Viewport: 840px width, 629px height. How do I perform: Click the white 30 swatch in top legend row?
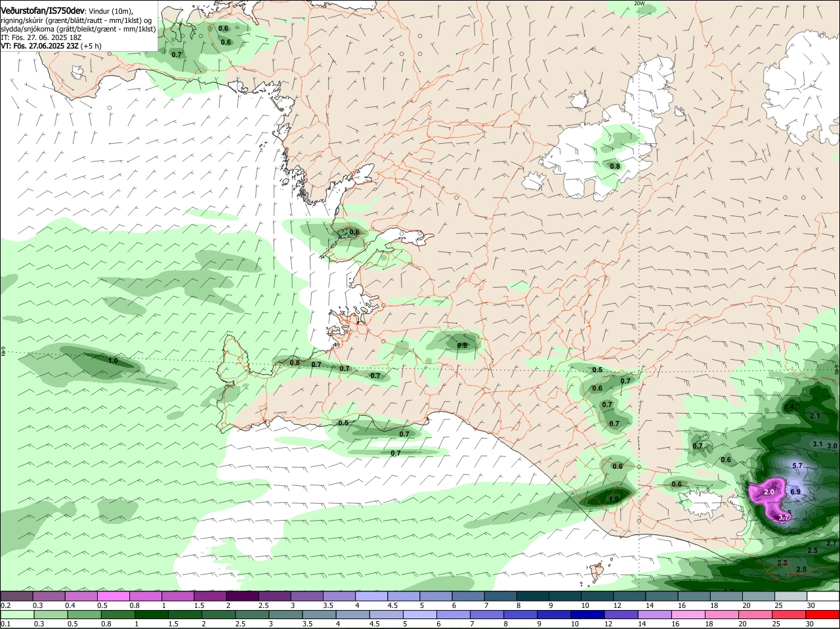click(823, 596)
